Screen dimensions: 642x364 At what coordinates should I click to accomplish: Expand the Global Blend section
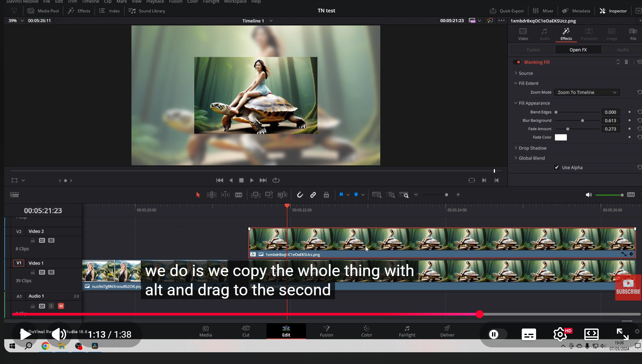click(x=516, y=158)
